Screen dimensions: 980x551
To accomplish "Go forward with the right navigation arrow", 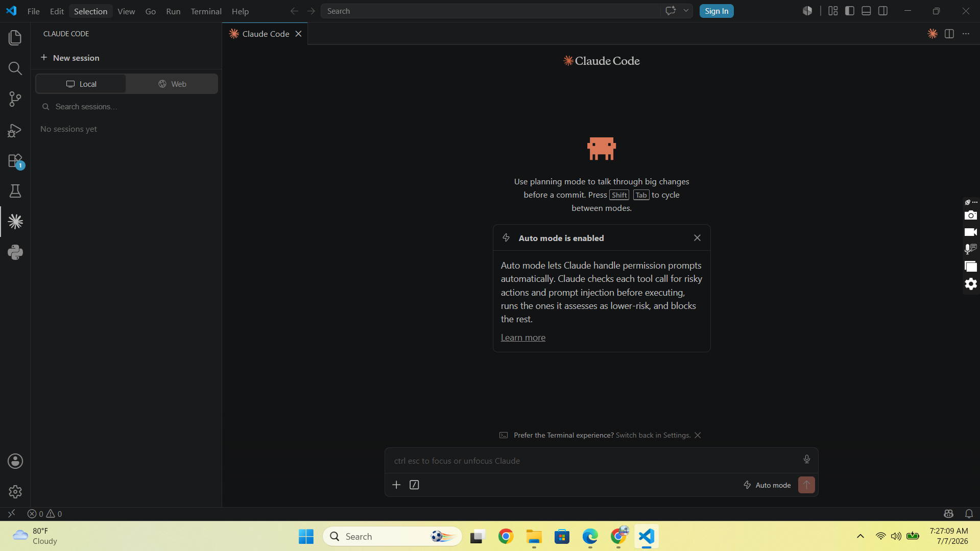I will [311, 11].
